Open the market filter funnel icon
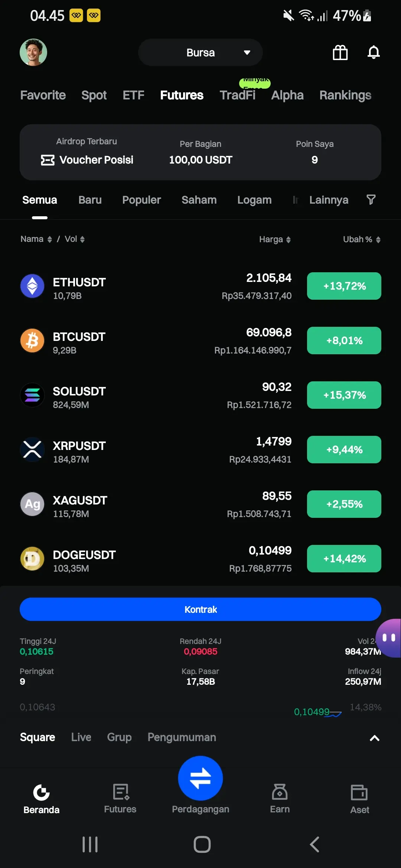Viewport: 401px width, 868px height. [371, 200]
